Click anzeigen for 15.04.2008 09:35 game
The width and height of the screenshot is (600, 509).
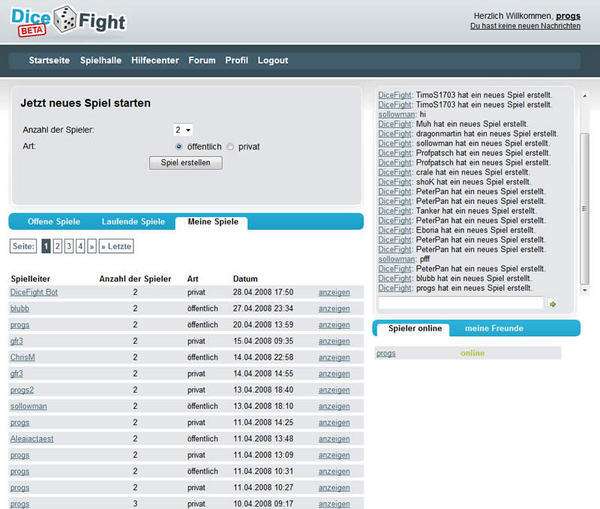tap(334, 341)
